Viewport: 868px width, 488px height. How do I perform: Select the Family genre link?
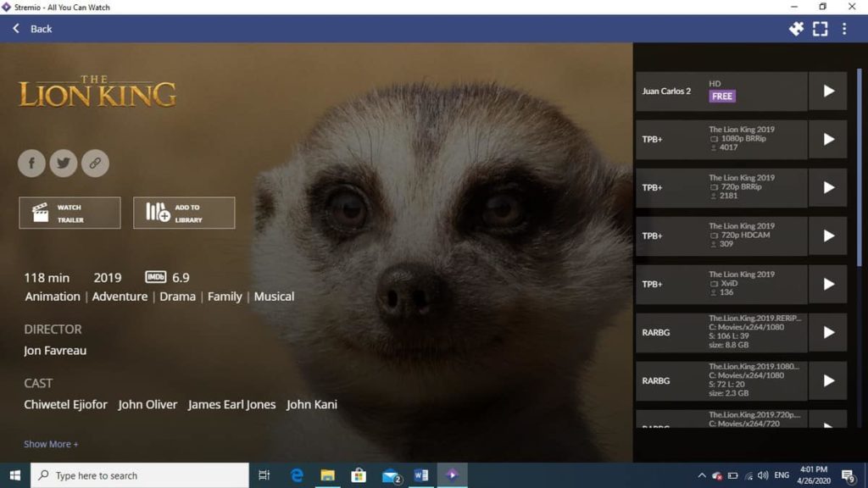tap(225, 297)
